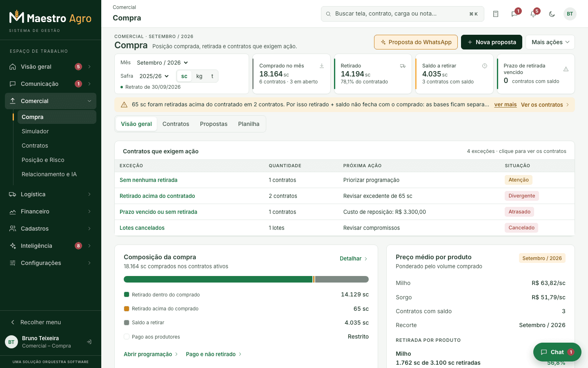Screen dimensions: 588x368
Task: Click Maestro Agro logo
Action: 51,18
